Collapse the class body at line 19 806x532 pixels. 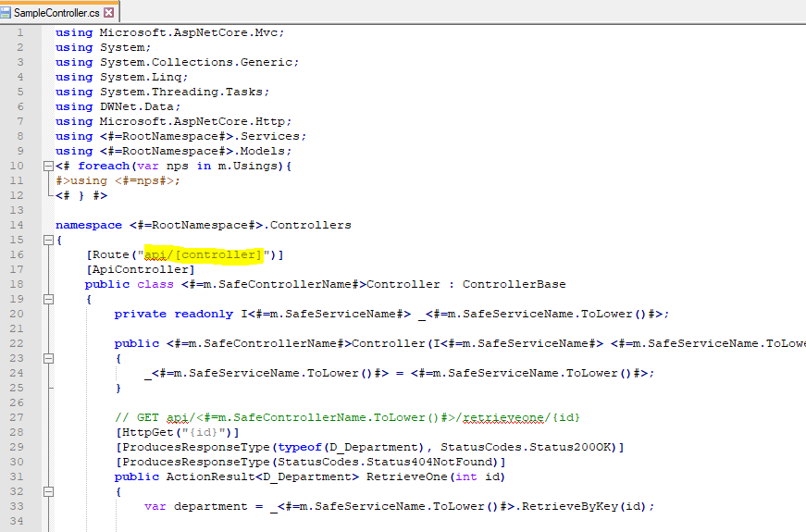tap(46, 299)
